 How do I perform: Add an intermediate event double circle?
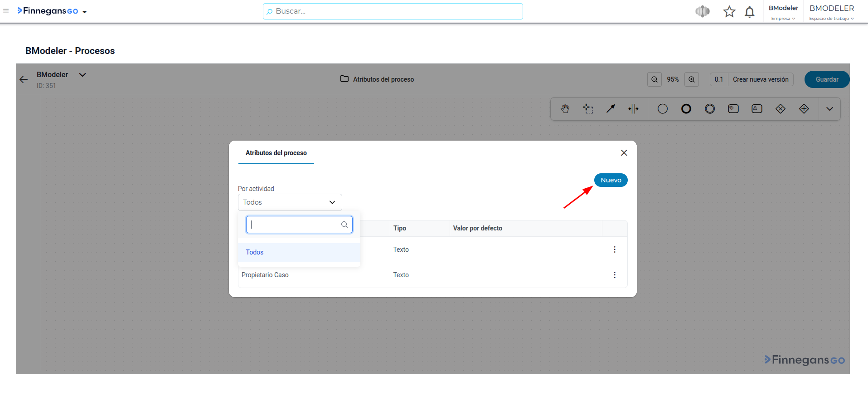[710, 109]
